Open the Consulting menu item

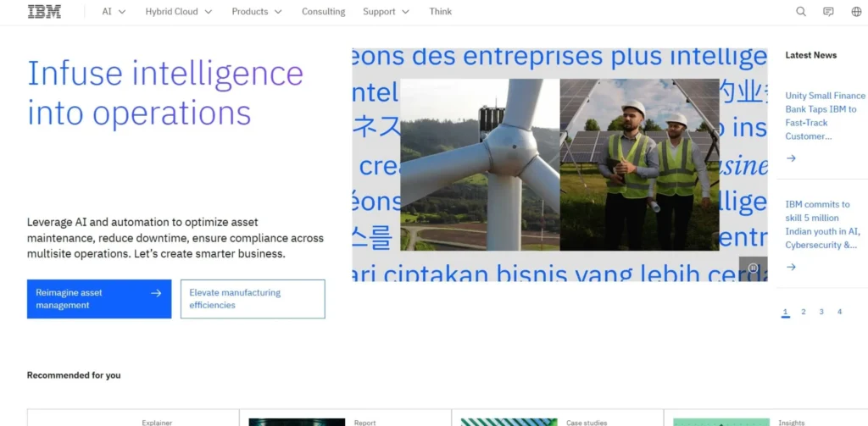(x=323, y=12)
